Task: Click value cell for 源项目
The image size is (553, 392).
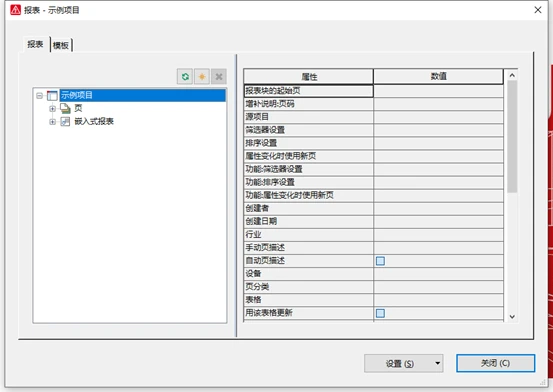Action: (x=438, y=117)
